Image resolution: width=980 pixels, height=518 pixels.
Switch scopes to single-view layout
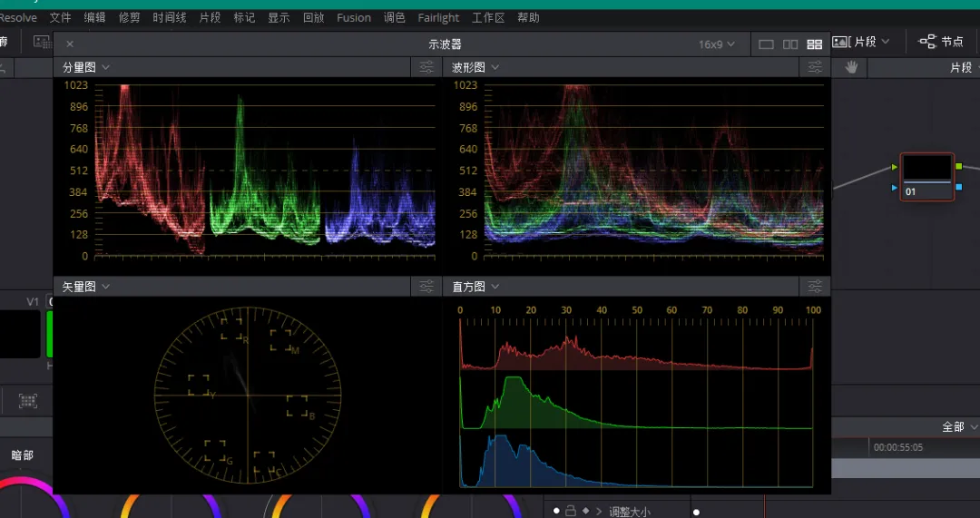[766, 44]
